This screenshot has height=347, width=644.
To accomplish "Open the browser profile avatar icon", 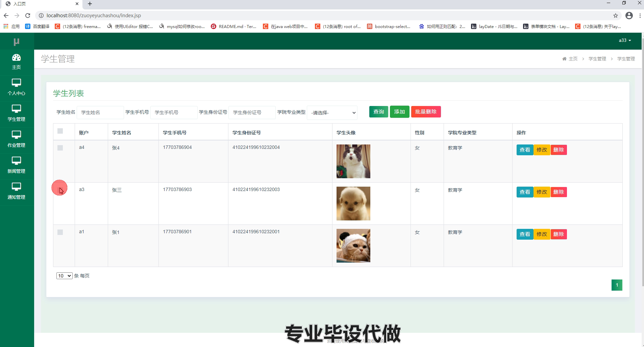I will pyautogui.click(x=629, y=16).
